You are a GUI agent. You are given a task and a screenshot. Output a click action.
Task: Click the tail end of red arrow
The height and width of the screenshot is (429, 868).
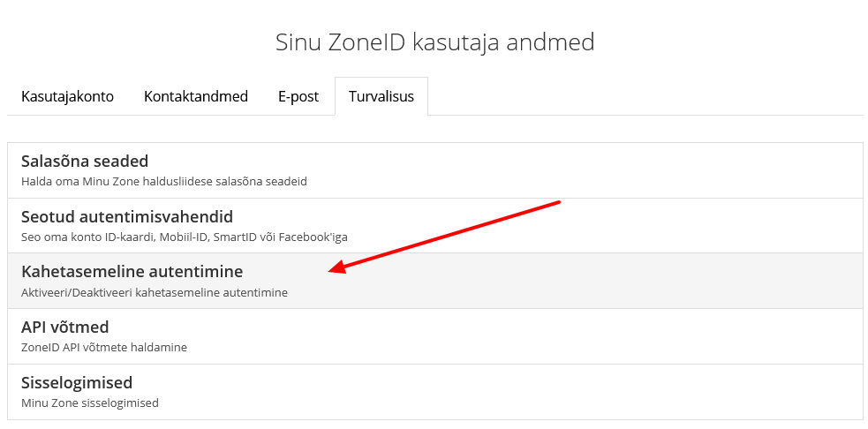point(558,203)
